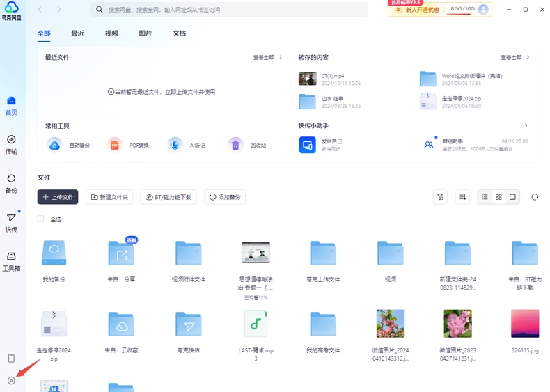The height and width of the screenshot is (392, 550).
Task: Launch the AI听记 tool
Action: click(175, 145)
